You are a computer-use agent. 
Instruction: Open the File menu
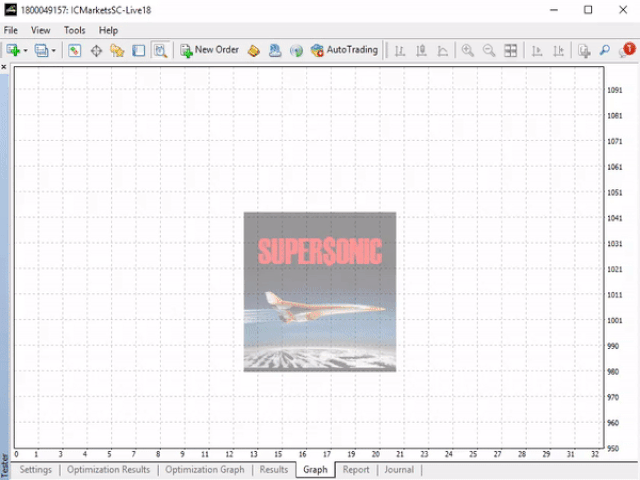click(x=11, y=30)
